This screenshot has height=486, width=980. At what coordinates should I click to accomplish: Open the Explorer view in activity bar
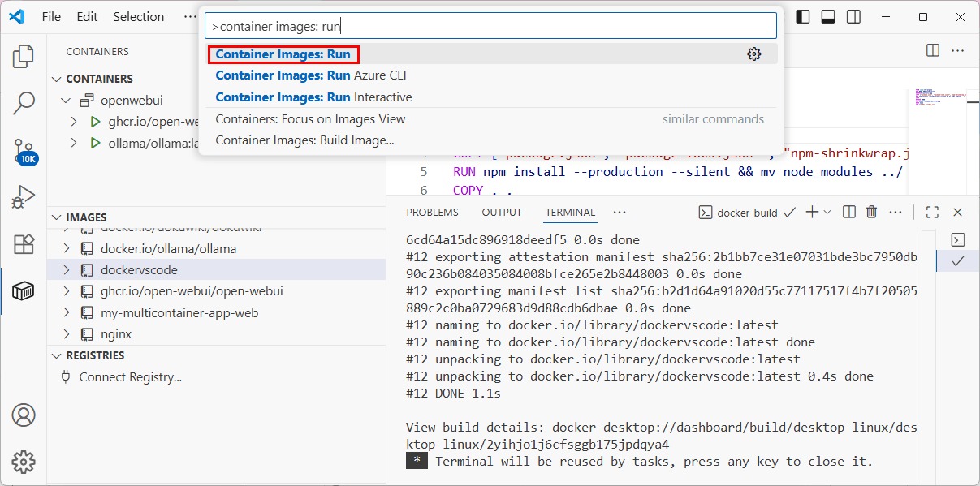coord(24,56)
